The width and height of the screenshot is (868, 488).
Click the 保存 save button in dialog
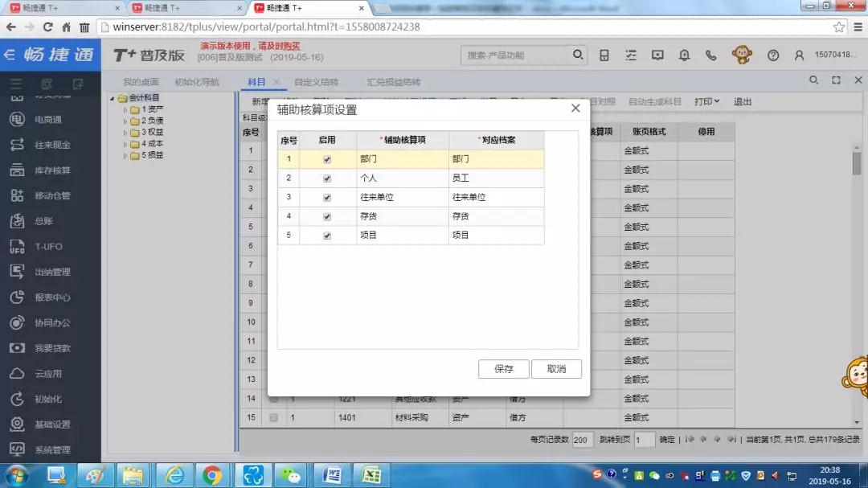(x=503, y=369)
